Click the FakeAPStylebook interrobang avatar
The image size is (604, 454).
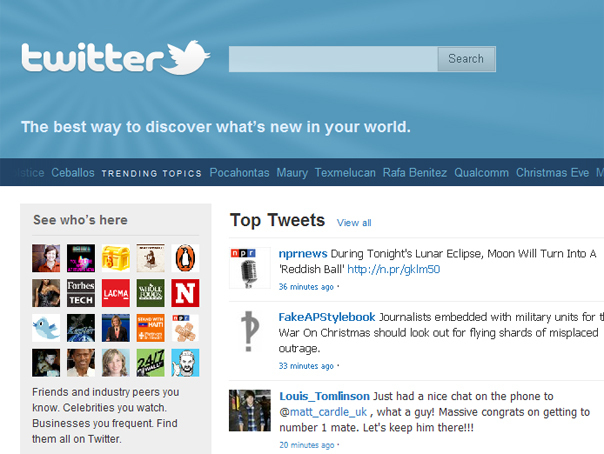[250, 331]
